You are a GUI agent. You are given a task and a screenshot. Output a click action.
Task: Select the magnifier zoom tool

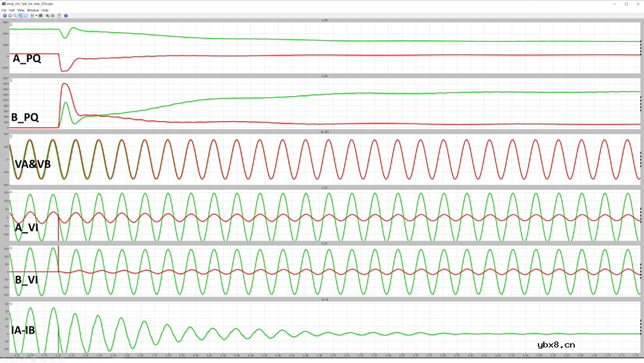(x=15, y=16)
